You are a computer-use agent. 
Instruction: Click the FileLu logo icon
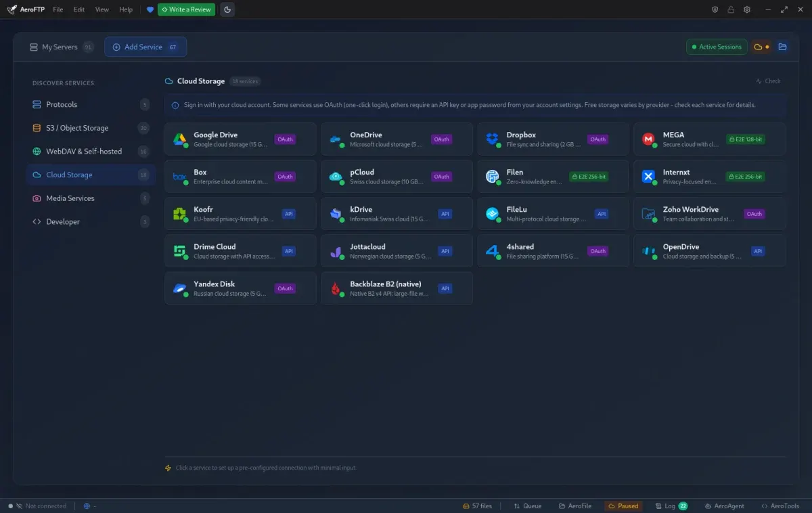click(492, 214)
